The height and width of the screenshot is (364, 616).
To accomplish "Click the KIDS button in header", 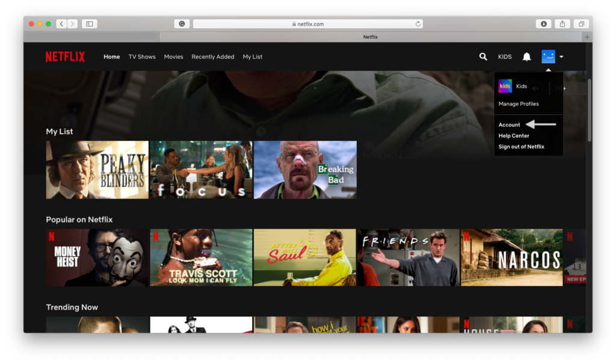I will 505,57.
